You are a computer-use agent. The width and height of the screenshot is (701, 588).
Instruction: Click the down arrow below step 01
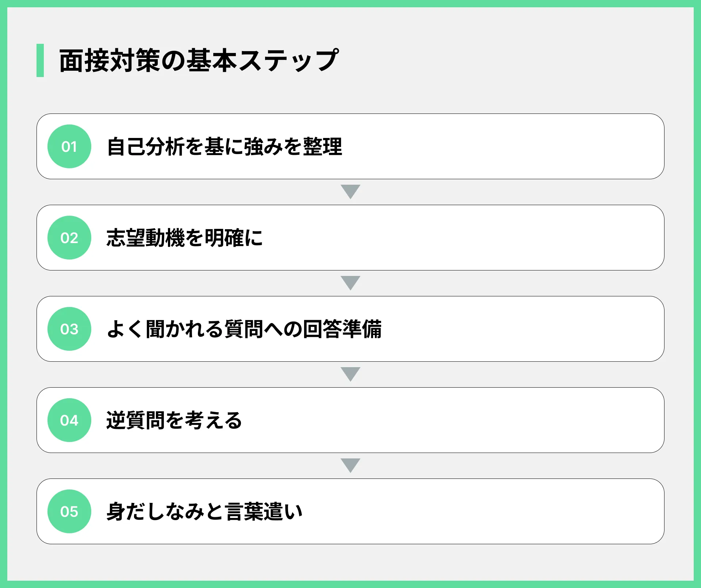tap(350, 192)
